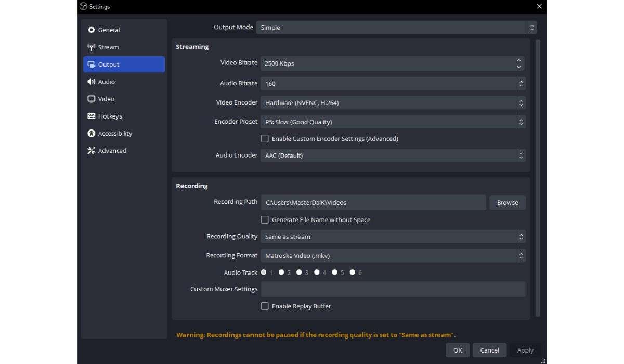Image resolution: width=624 pixels, height=364 pixels.
Task: Apply the current settings
Action: pyautogui.click(x=525, y=350)
